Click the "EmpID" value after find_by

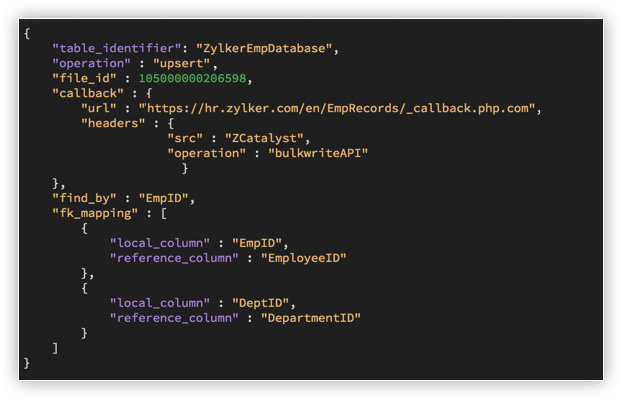pyautogui.click(x=163, y=198)
